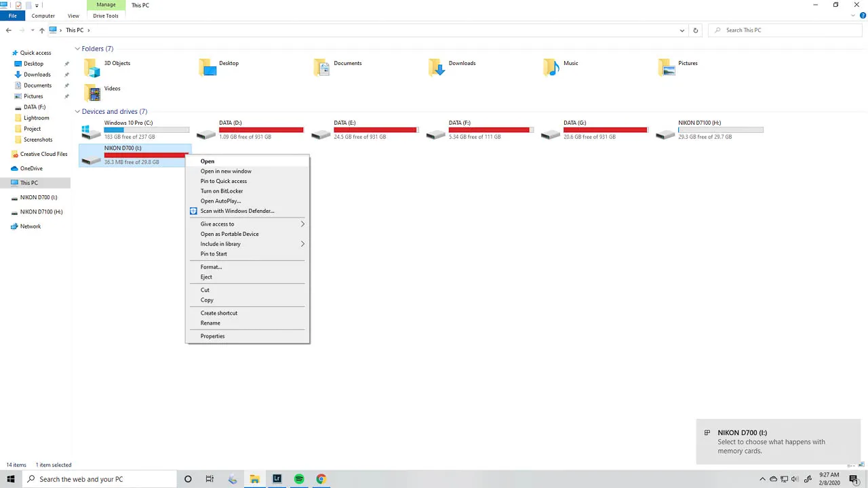Click the up-one-level navigation arrow
The image size is (868, 488).
click(41, 30)
